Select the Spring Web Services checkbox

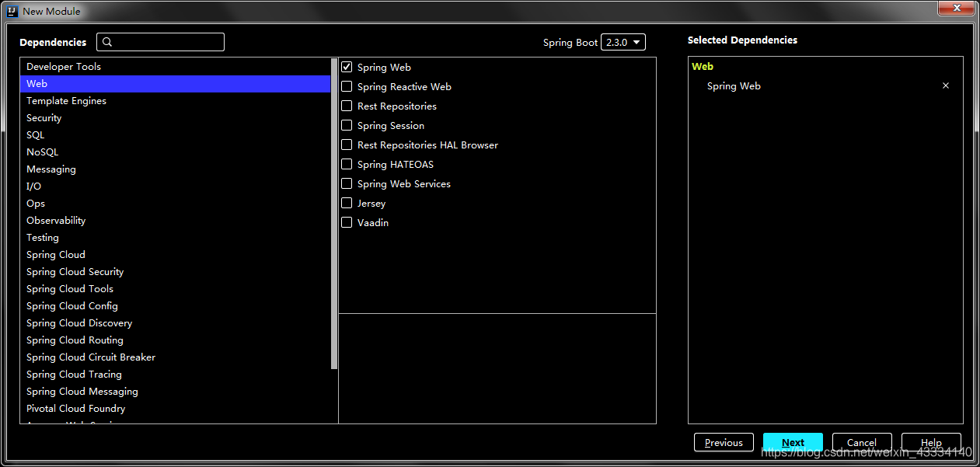[347, 184]
